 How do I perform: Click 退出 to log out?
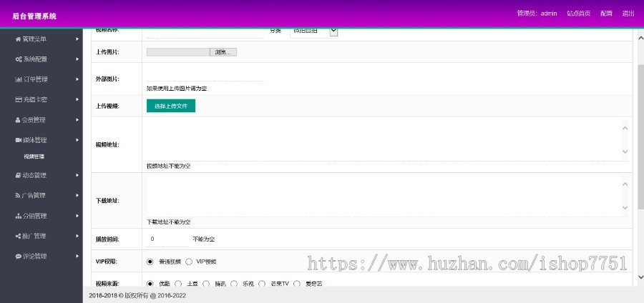click(628, 14)
